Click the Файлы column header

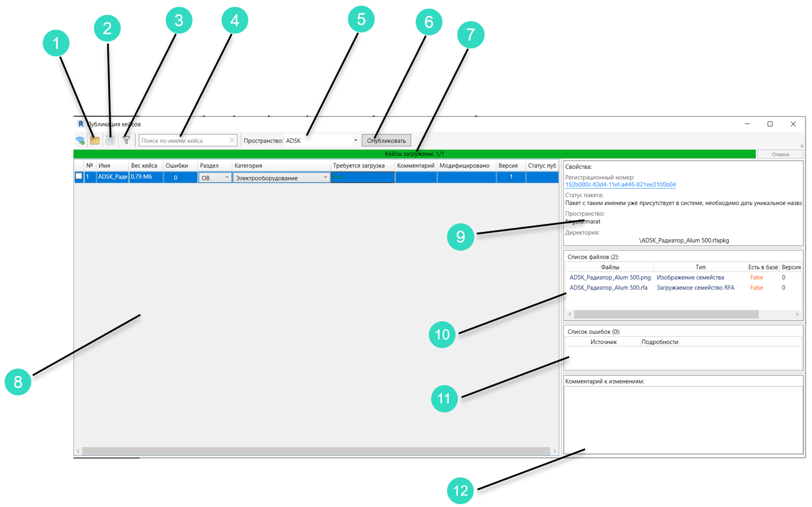coord(610,267)
